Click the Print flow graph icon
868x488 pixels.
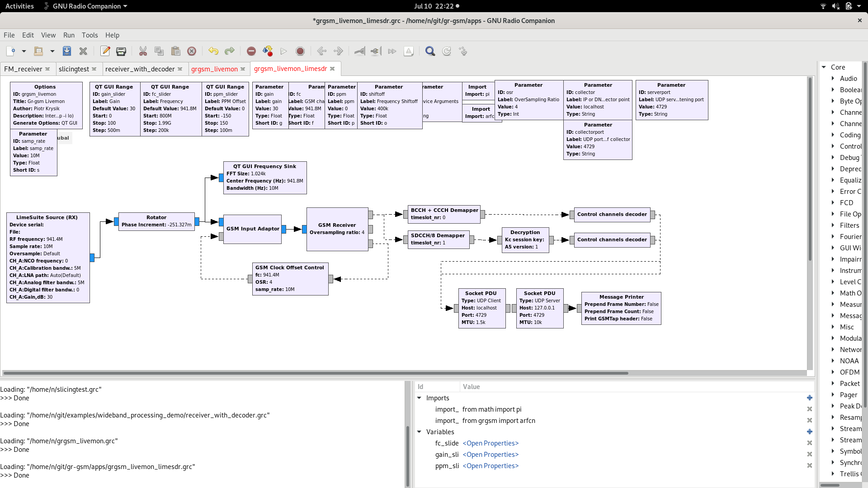pos(121,51)
